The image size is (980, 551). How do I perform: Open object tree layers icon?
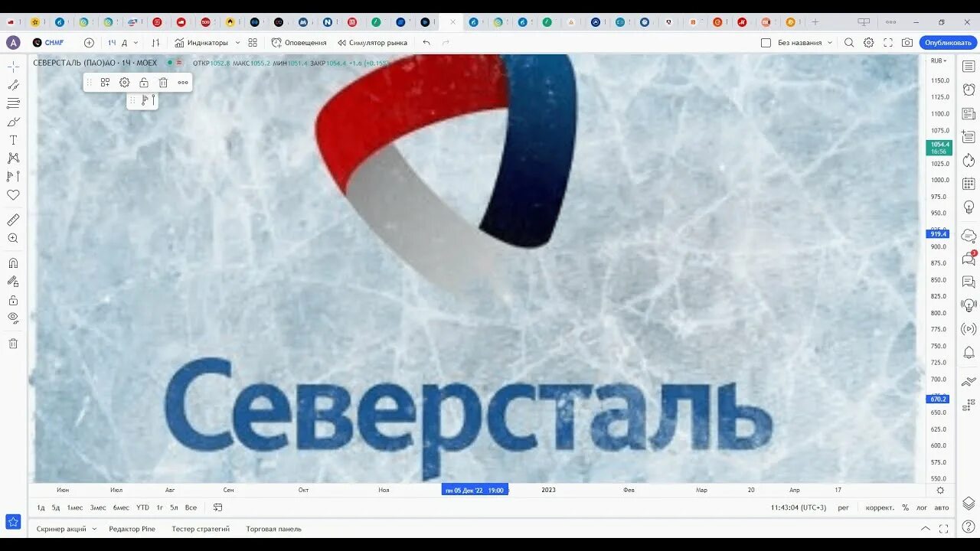click(x=969, y=503)
